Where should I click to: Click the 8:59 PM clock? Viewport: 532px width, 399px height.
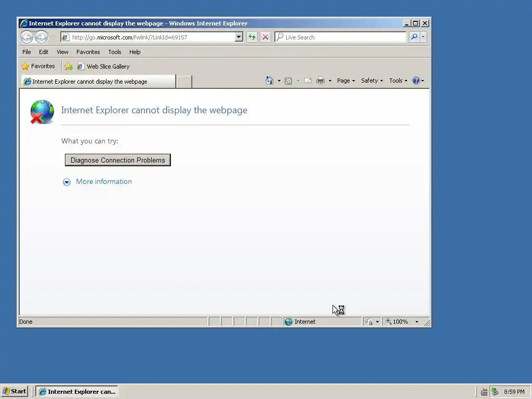point(514,392)
